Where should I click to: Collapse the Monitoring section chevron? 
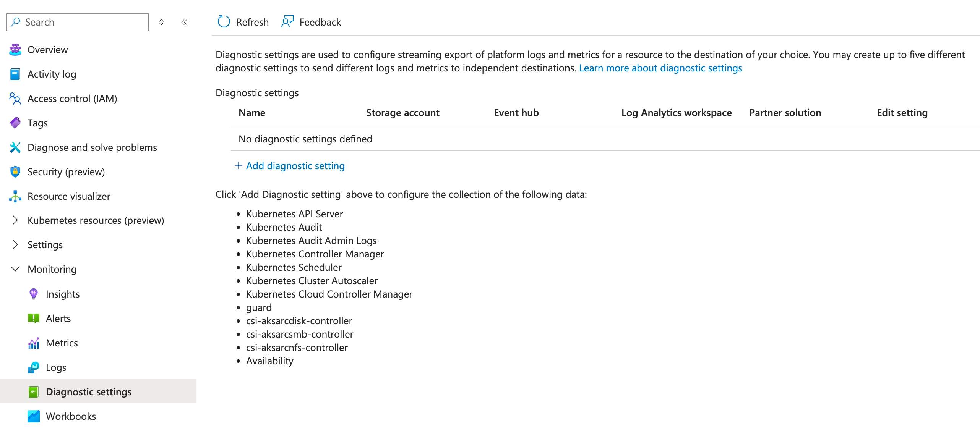coord(15,269)
